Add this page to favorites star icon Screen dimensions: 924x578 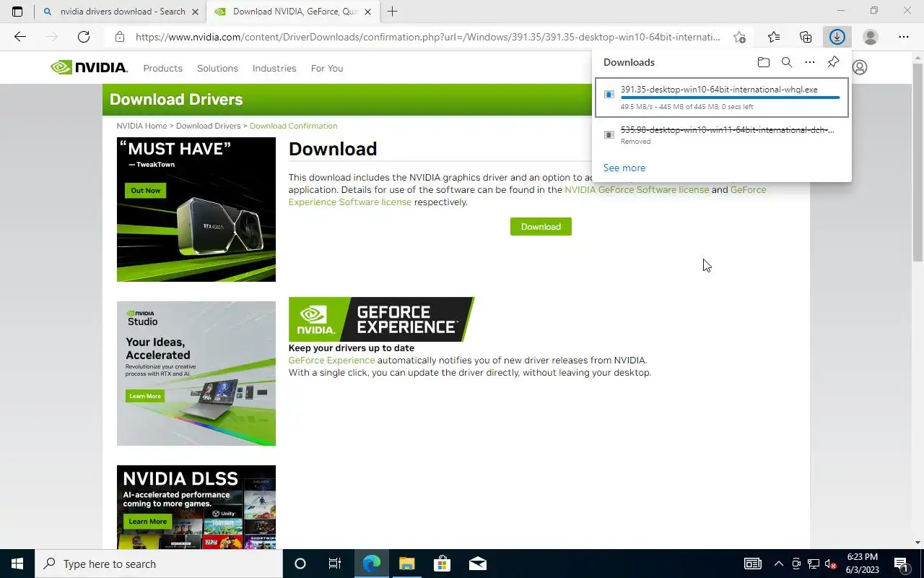739,37
